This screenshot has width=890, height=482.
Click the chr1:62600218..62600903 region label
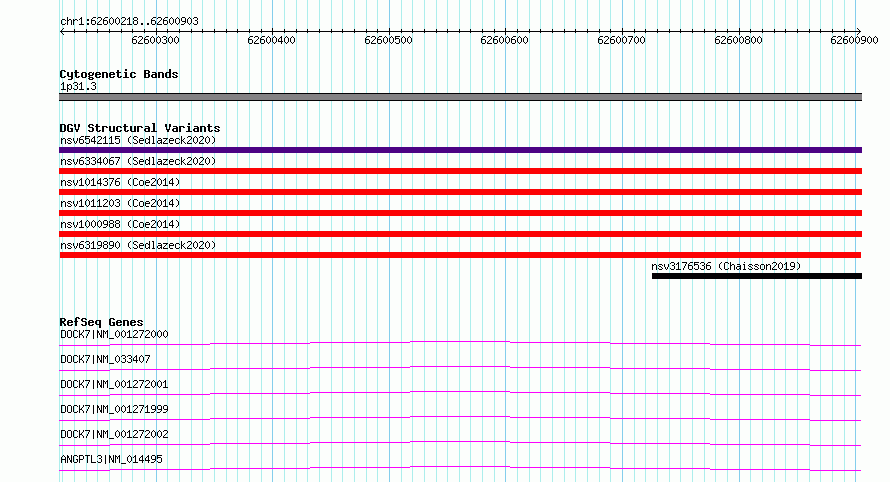pyautogui.click(x=129, y=21)
